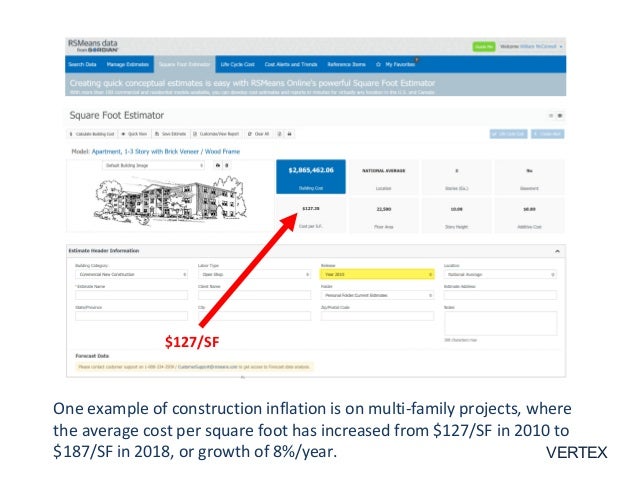Viewport: 638px width, 479px height.
Task: Open the Folder Personal Folder dropdown
Action: [377, 295]
